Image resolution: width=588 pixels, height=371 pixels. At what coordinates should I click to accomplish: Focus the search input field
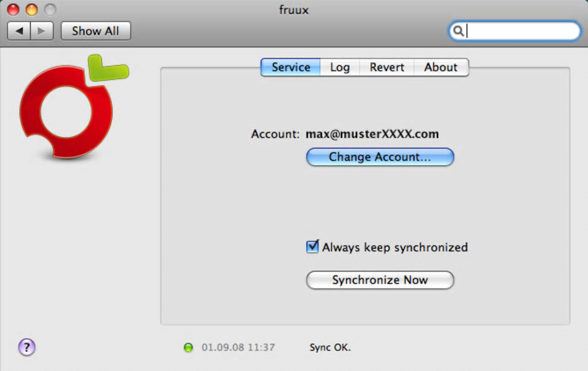click(x=522, y=31)
